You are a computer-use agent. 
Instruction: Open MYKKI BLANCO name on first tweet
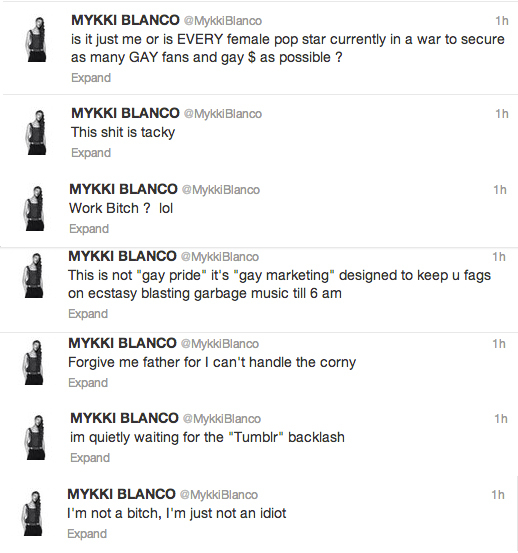coord(125,20)
